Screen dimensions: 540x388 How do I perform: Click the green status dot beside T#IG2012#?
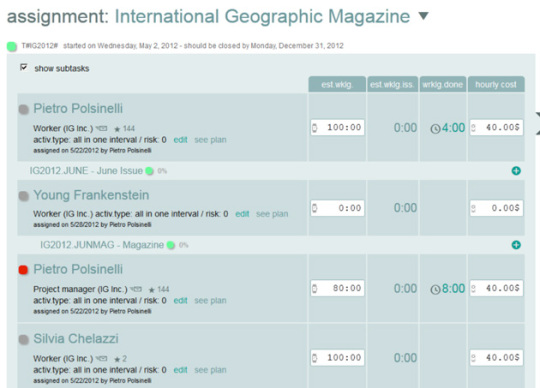click(x=12, y=46)
